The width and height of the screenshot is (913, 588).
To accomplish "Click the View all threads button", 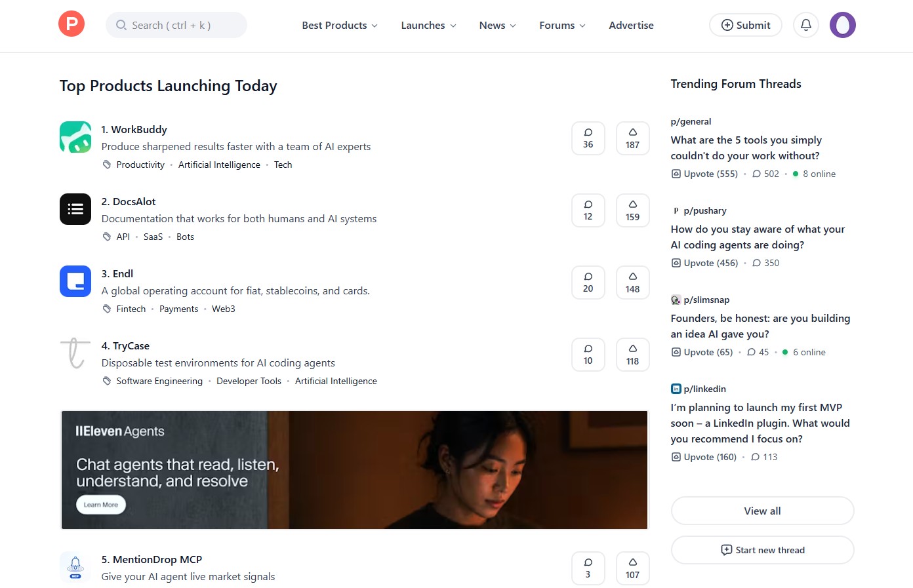I will [x=762, y=511].
